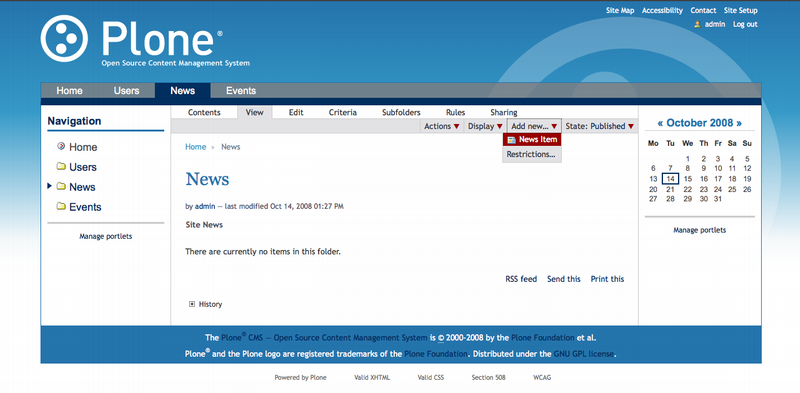The image size is (800, 393).
Task: Select day 31 in the calendar
Action: pos(718,199)
